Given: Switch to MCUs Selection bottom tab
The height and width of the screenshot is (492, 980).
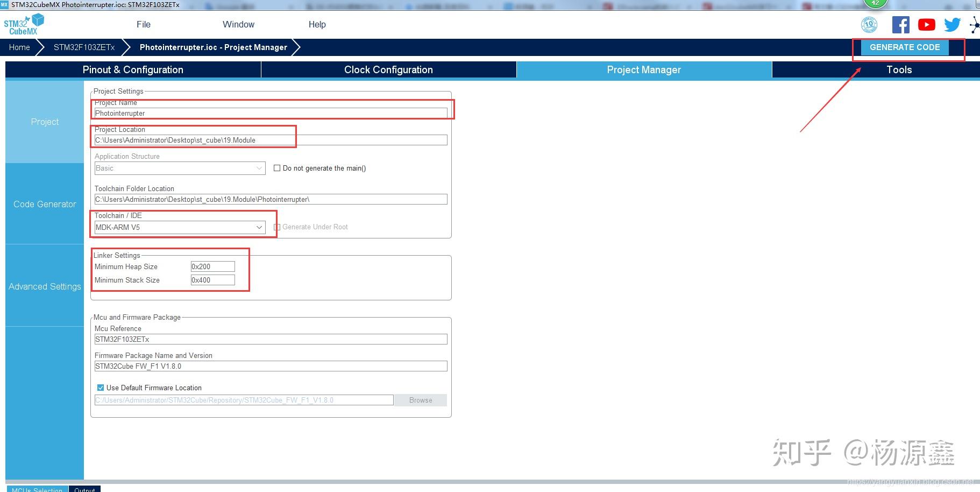Looking at the screenshot, I should coord(37,489).
